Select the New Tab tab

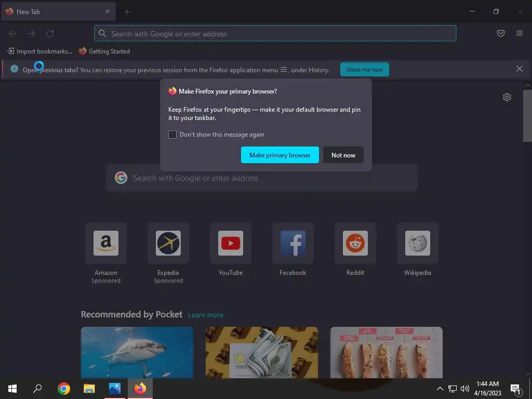tap(58, 12)
